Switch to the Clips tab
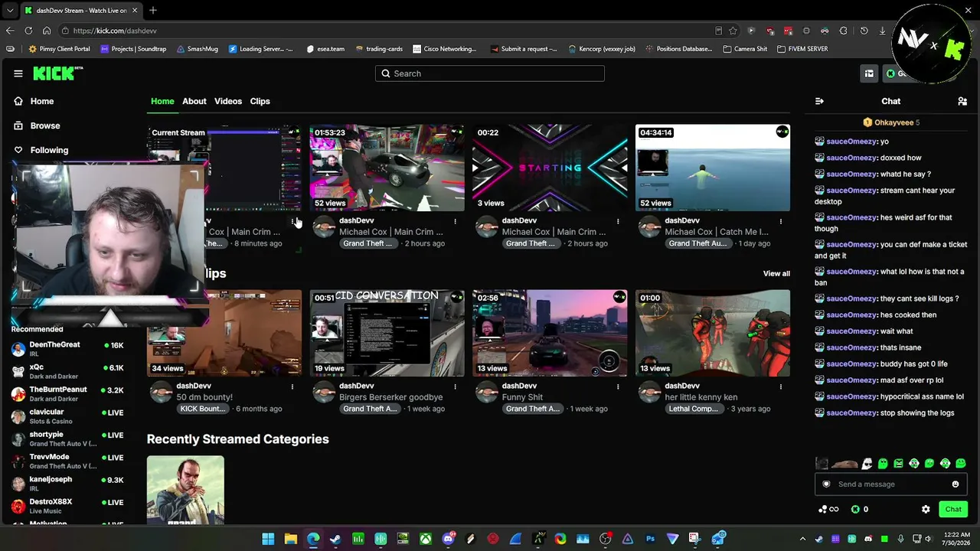Viewport: 980px width, 551px height. click(260, 101)
